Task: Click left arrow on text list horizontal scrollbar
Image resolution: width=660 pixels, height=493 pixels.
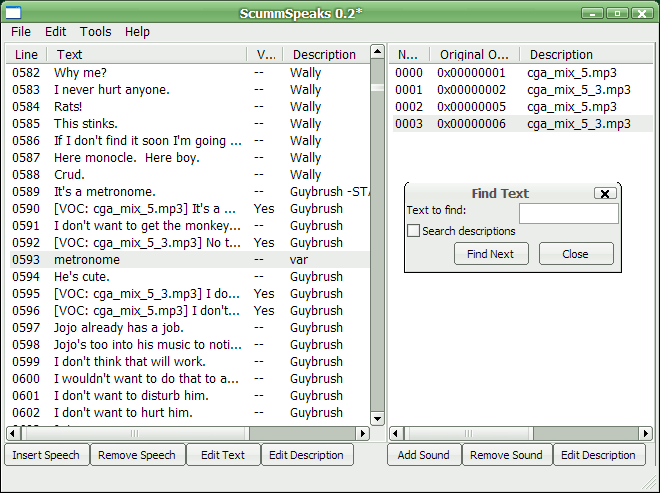Action: 13,433
